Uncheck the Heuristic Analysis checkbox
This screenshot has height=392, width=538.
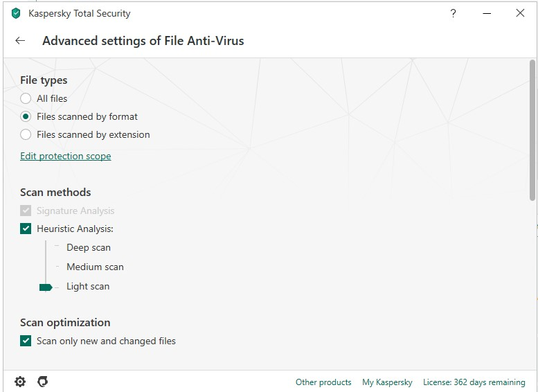(x=26, y=229)
